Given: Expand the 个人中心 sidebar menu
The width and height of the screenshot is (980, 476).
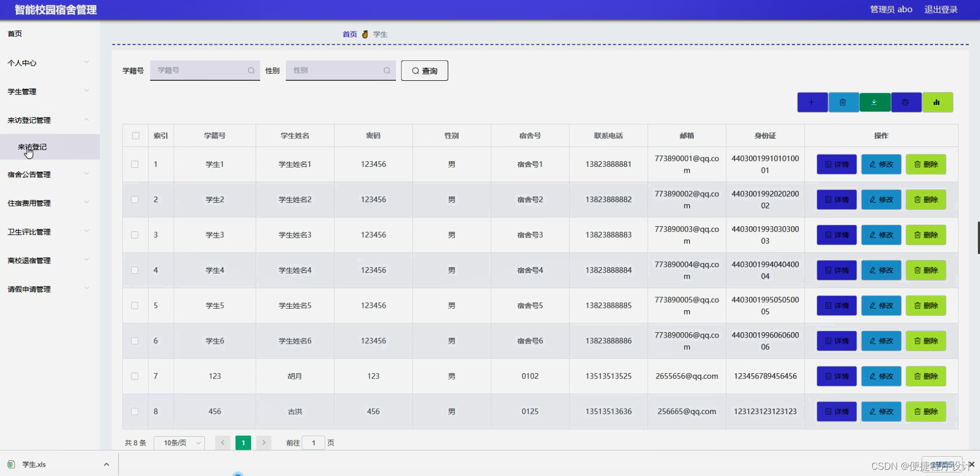Looking at the screenshot, I should (x=50, y=63).
